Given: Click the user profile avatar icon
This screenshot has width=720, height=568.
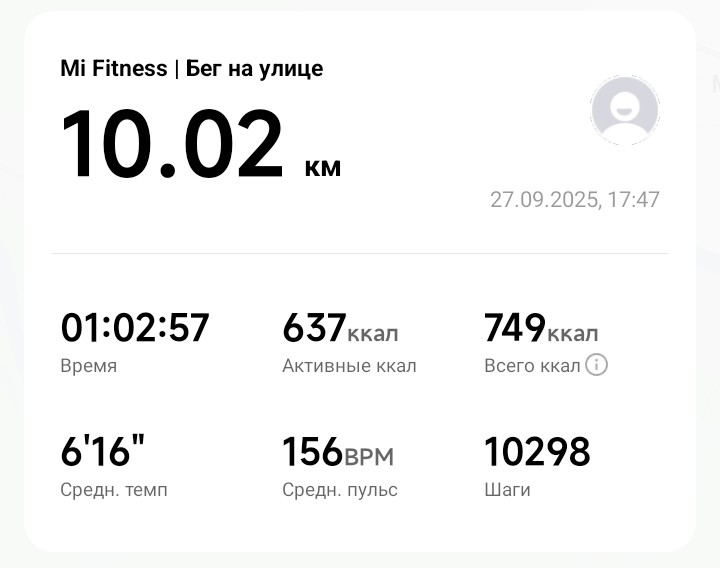Looking at the screenshot, I should tap(625, 111).
